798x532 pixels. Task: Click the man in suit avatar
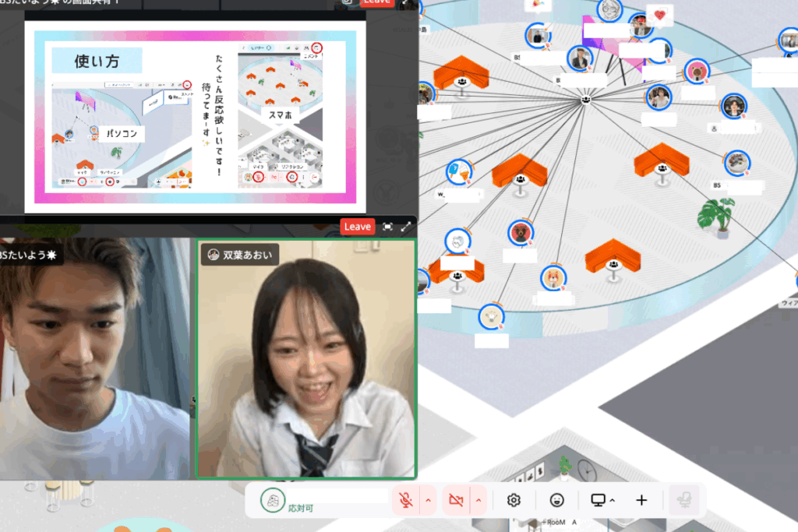(580, 58)
